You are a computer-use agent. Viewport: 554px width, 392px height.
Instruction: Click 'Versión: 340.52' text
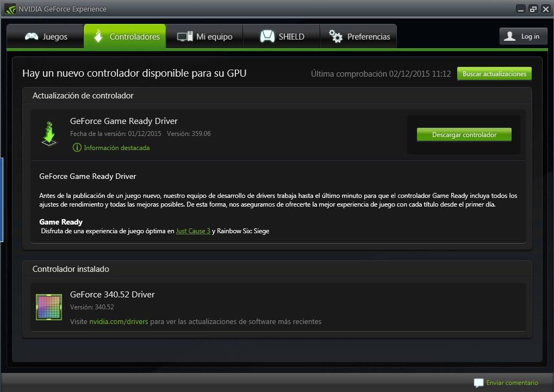92,307
